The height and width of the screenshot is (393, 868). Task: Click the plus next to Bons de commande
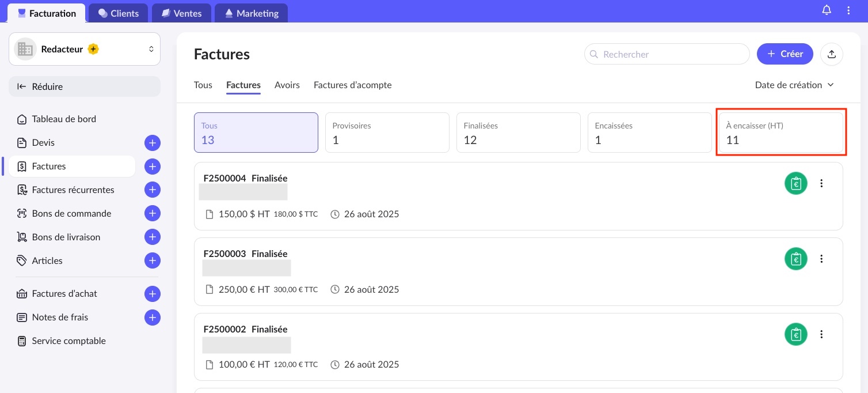tap(152, 213)
